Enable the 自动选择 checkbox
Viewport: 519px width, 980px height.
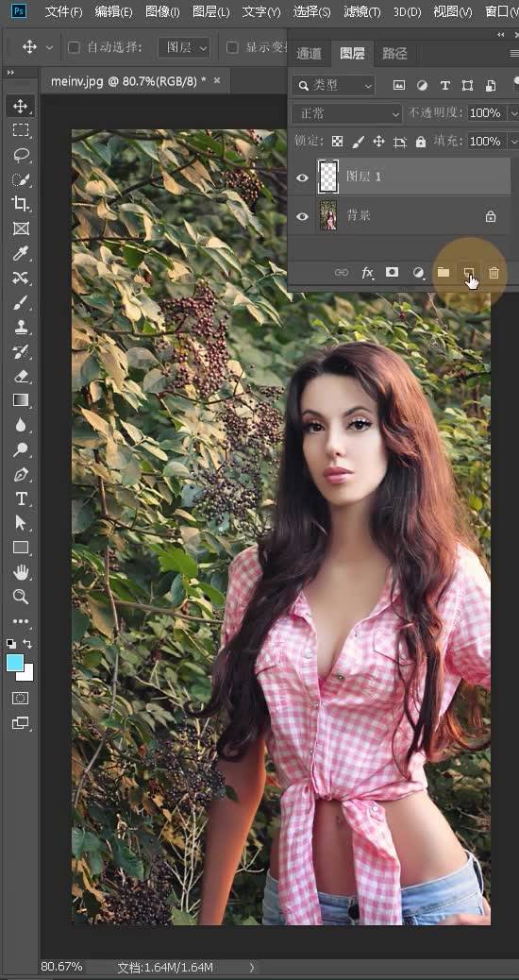74,47
